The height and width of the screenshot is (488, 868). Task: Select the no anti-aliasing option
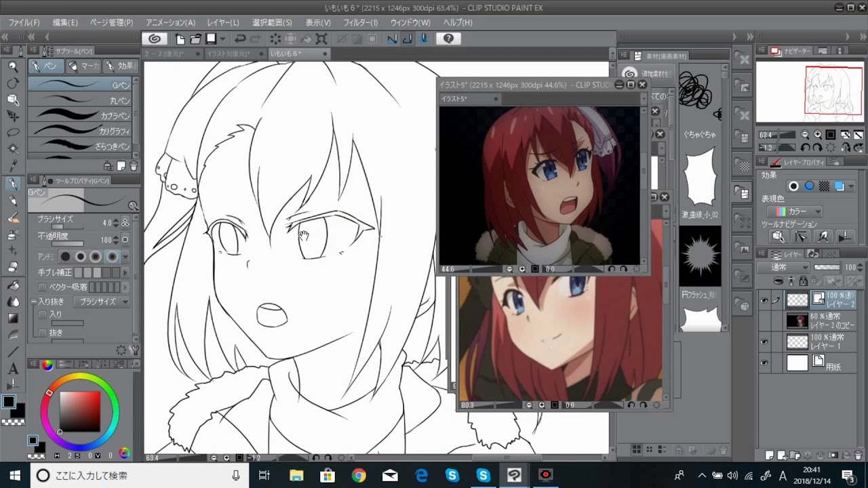coord(66,257)
